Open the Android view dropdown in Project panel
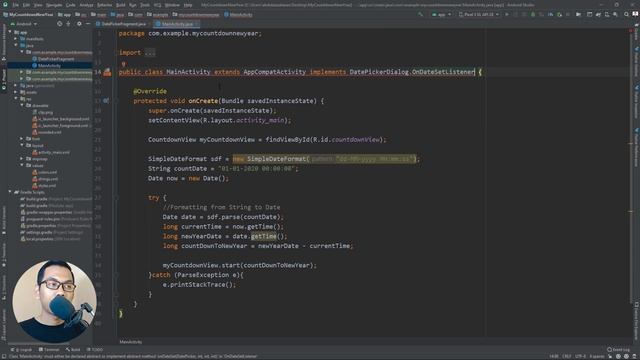Image resolution: width=640 pixels, height=360 pixels. [24, 24]
